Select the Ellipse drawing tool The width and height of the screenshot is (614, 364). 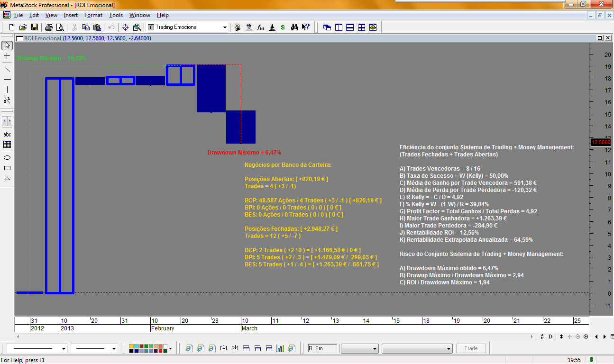[7, 157]
